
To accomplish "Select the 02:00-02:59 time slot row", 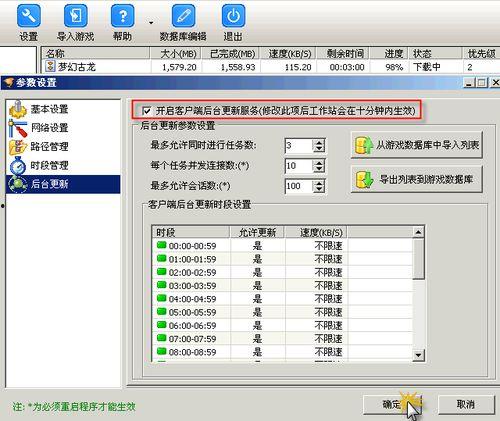I will point(282,272).
